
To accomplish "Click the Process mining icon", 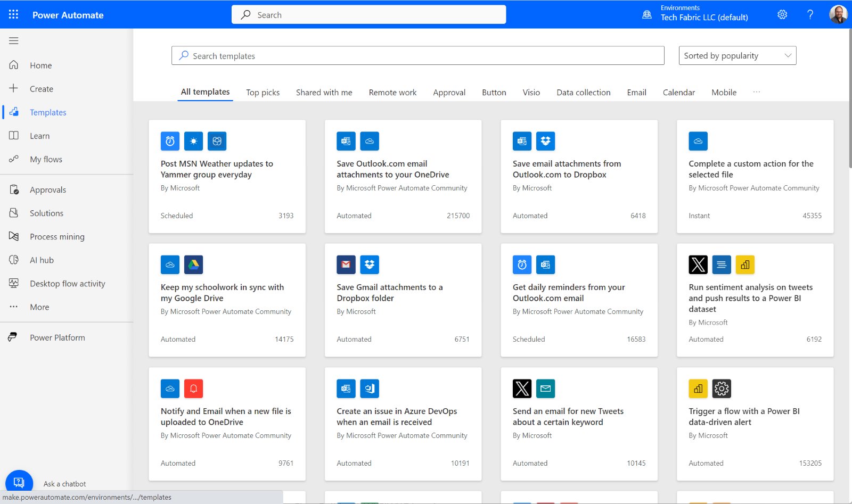I will click(x=14, y=236).
